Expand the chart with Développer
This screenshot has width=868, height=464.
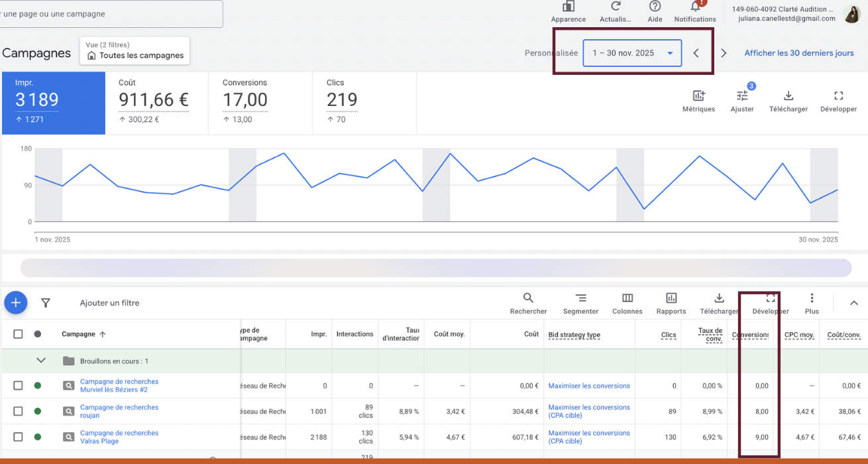pyautogui.click(x=838, y=96)
